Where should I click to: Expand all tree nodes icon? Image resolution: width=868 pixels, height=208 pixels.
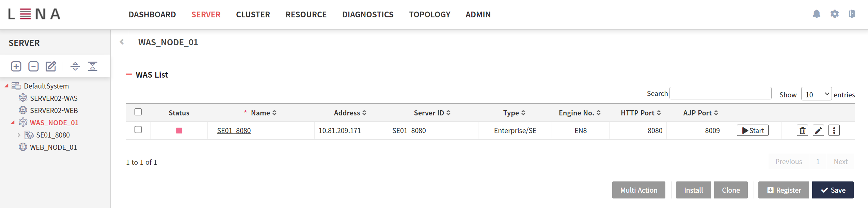point(75,66)
